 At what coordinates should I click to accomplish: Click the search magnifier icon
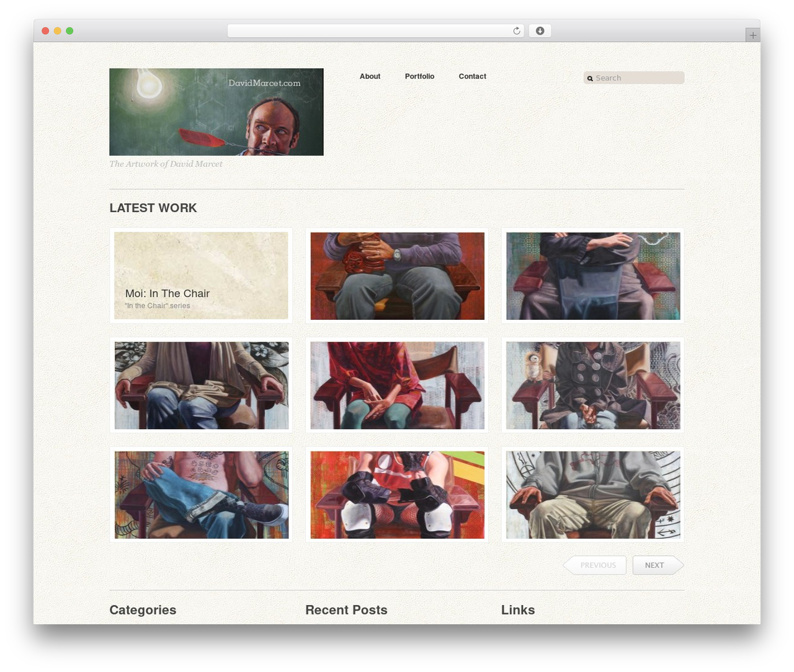pos(590,78)
